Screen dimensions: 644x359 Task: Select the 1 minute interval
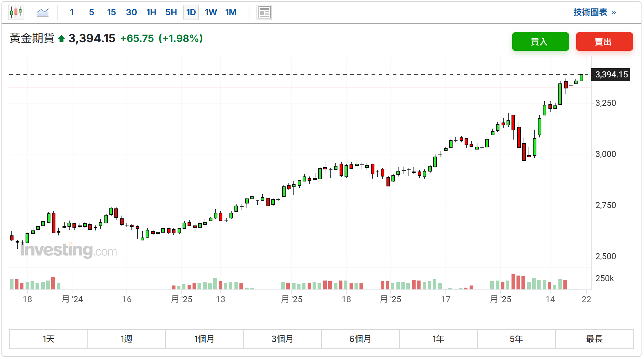tap(72, 12)
